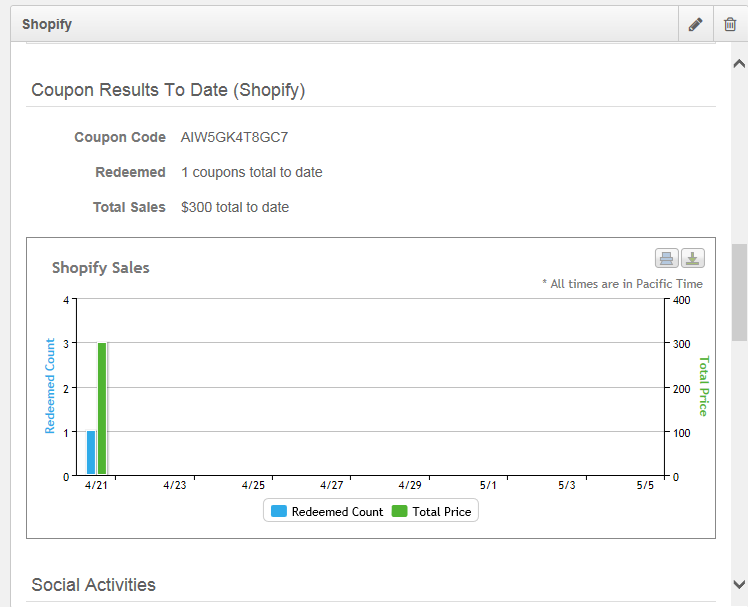Print the Shopify Sales chart
Image resolution: width=748 pixels, height=607 pixels.
point(666,258)
